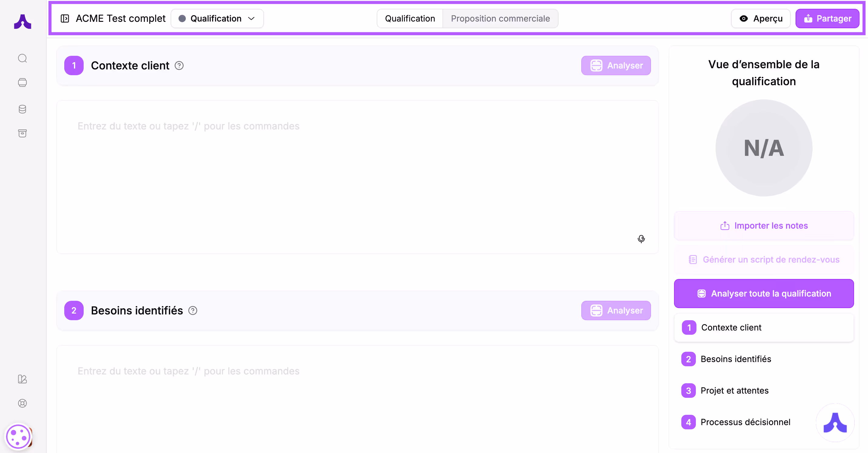Switch to Proposition commerciale tab
Screen dimensions: 868x453
point(500,18)
